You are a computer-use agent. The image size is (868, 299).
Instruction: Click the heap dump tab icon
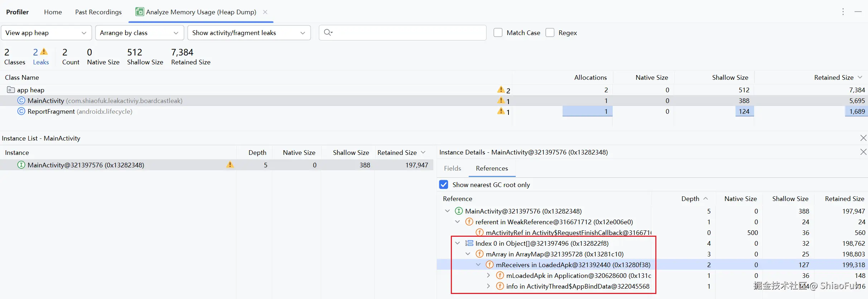pyautogui.click(x=140, y=12)
